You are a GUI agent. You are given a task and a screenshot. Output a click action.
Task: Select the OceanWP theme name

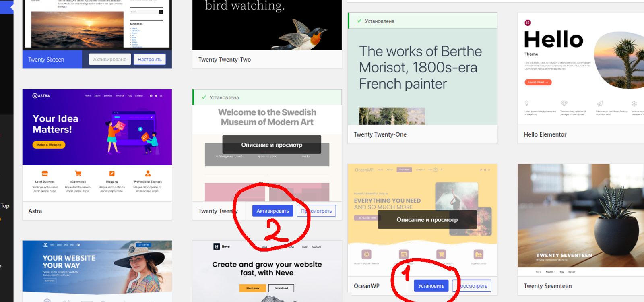click(x=366, y=286)
